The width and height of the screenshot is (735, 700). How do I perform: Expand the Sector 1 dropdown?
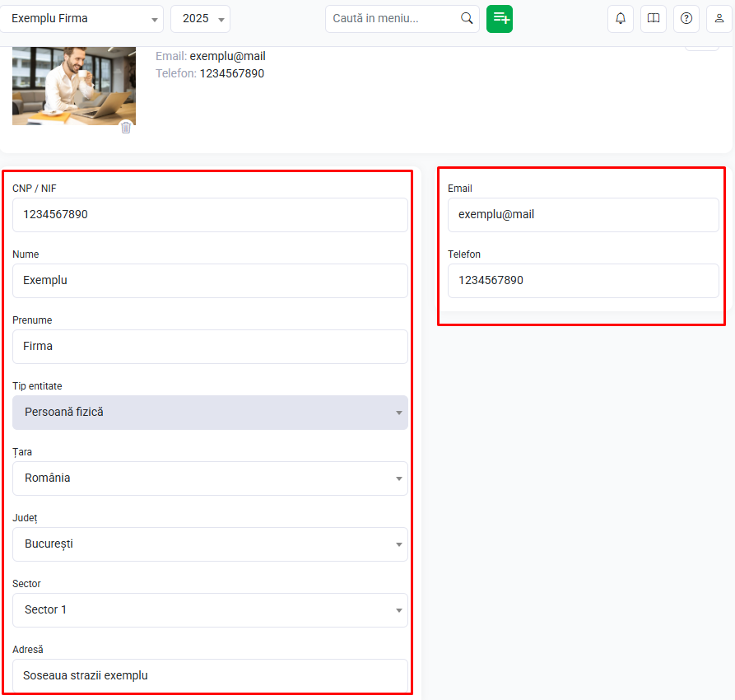(x=210, y=610)
